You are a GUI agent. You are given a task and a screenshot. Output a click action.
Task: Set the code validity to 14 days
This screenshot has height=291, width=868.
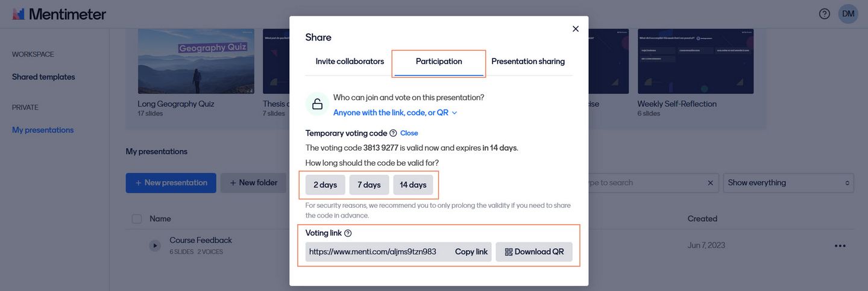413,185
